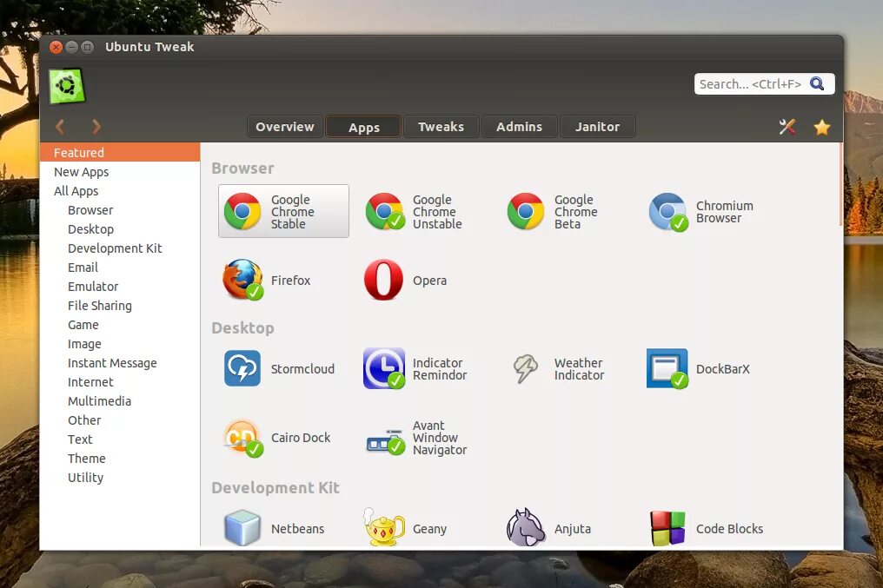
Task: Select All Apps in the sidebar
Action: (x=120, y=191)
